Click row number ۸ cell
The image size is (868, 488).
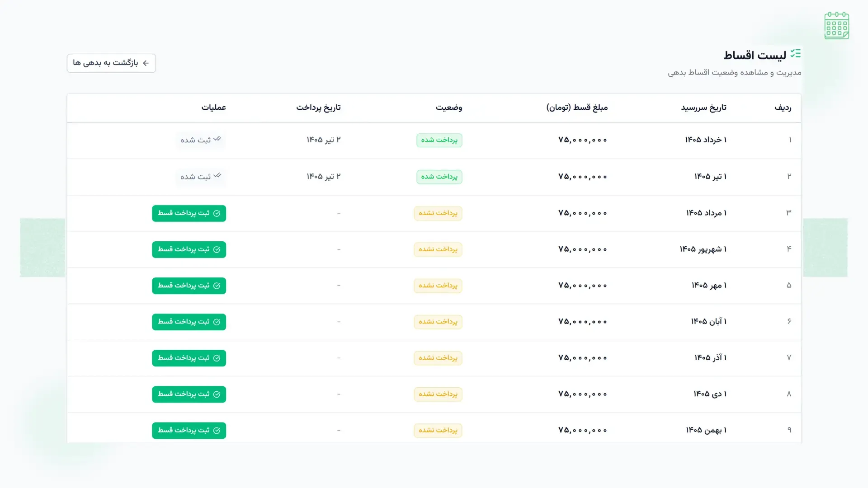789,394
